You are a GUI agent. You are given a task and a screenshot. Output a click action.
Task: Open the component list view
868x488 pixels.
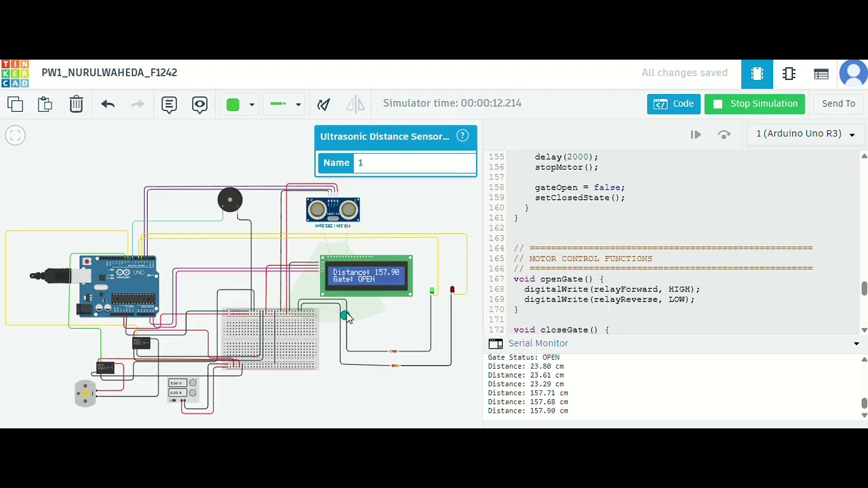pos(821,74)
